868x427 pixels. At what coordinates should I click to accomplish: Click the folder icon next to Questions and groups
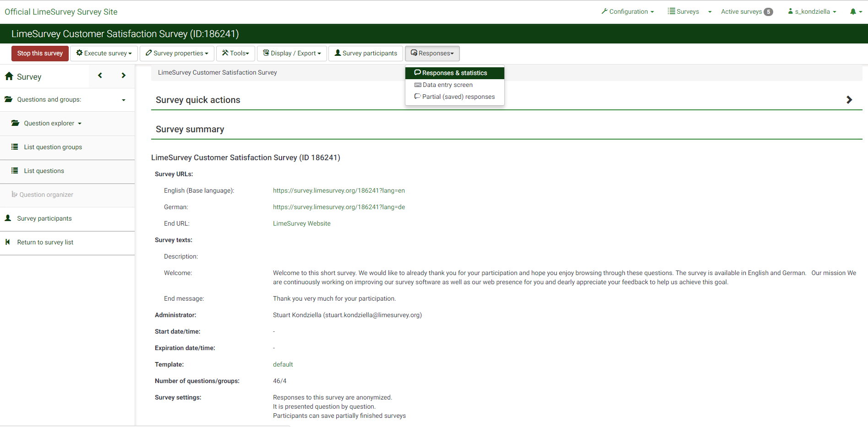click(x=9, y=99)
